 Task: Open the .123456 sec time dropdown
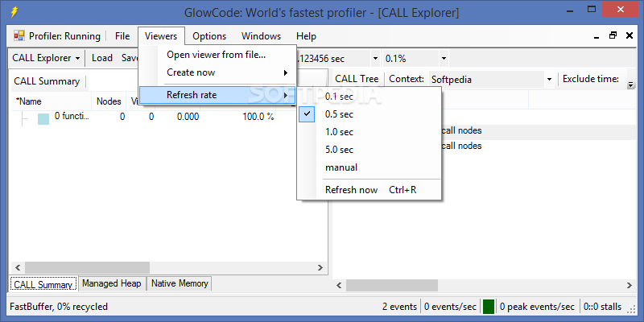375,59
